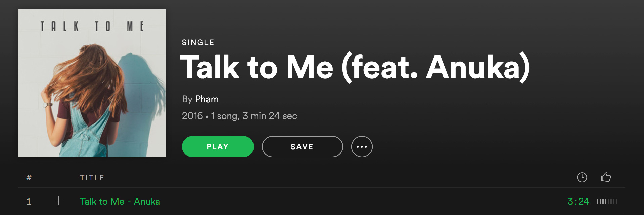Click the Talk to Me album cover
The height and width of the screenshot is (215, 644).
pyautogui.click(x=92, y=83)
